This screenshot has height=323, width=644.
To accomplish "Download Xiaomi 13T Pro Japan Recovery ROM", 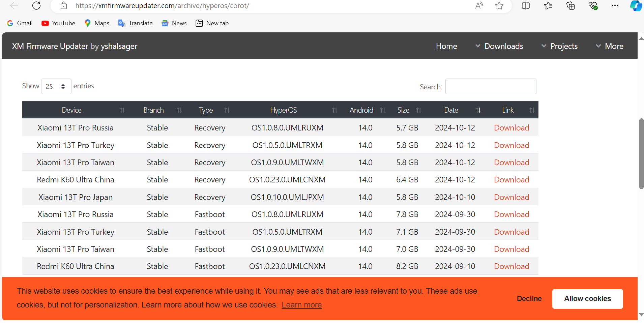I will coord(511,197).
